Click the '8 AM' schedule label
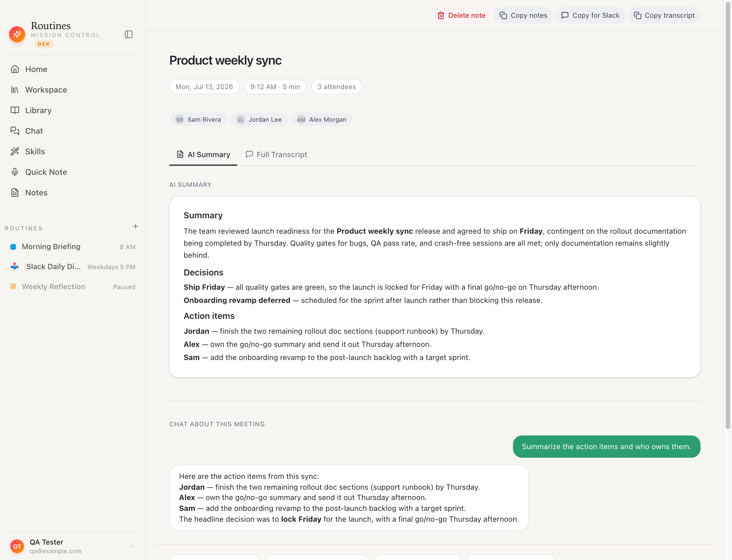Image resolution: width=732 pixels, height=560 pixels. tap(128, 247)
